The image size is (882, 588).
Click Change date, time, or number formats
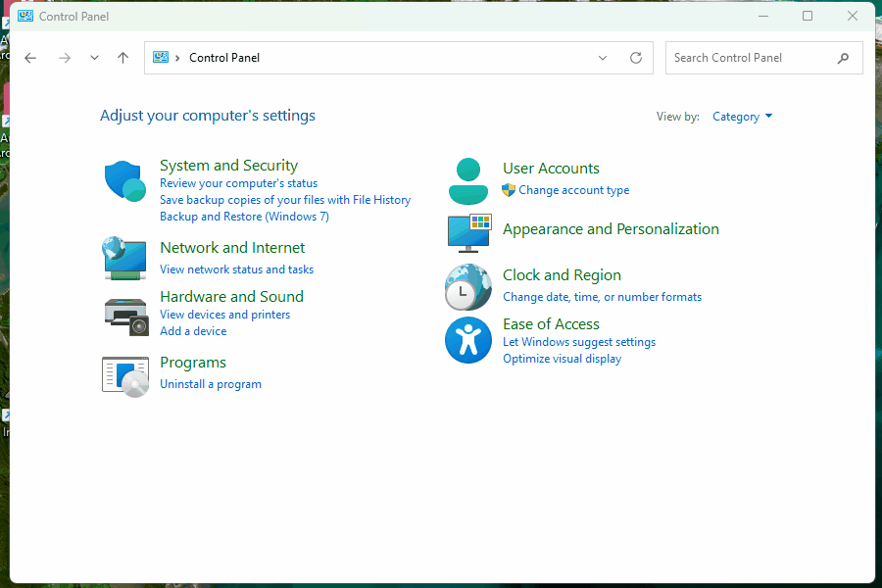coord(603,297)
